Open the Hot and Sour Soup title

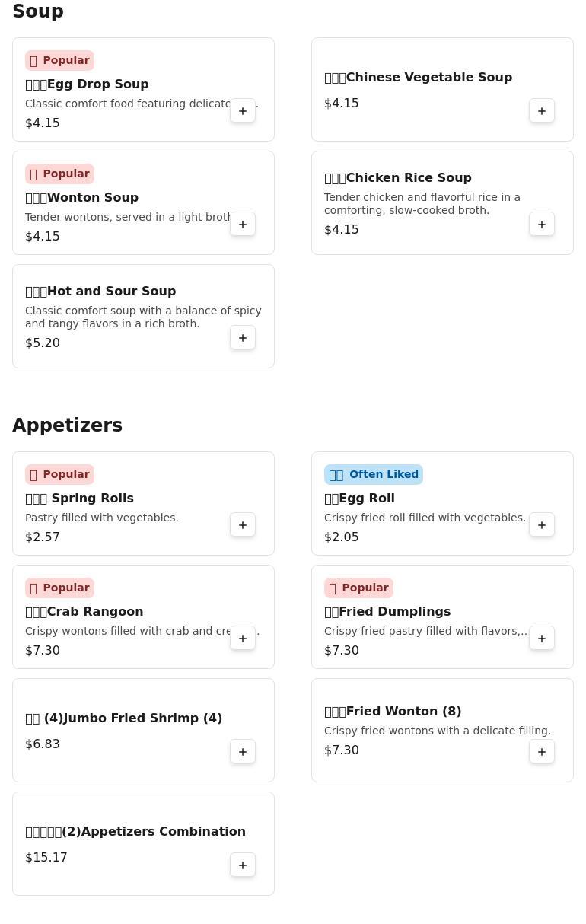111,292
